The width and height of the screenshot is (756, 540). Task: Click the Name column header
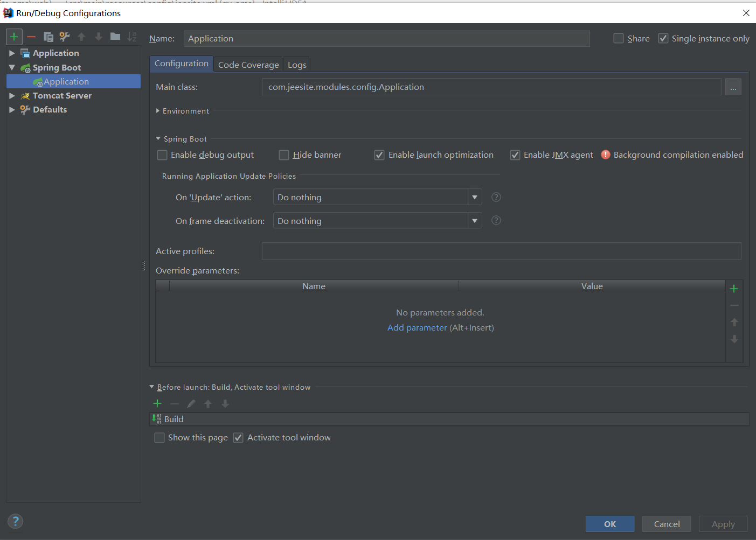314,286
